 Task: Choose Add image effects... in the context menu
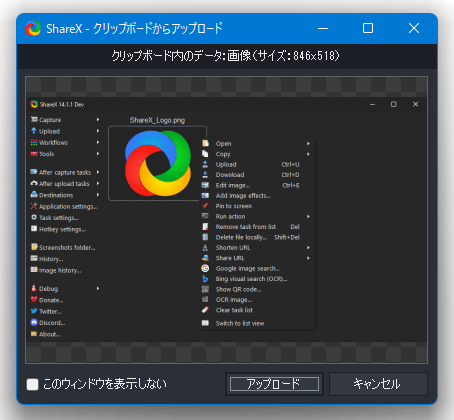tap(257, 196)
